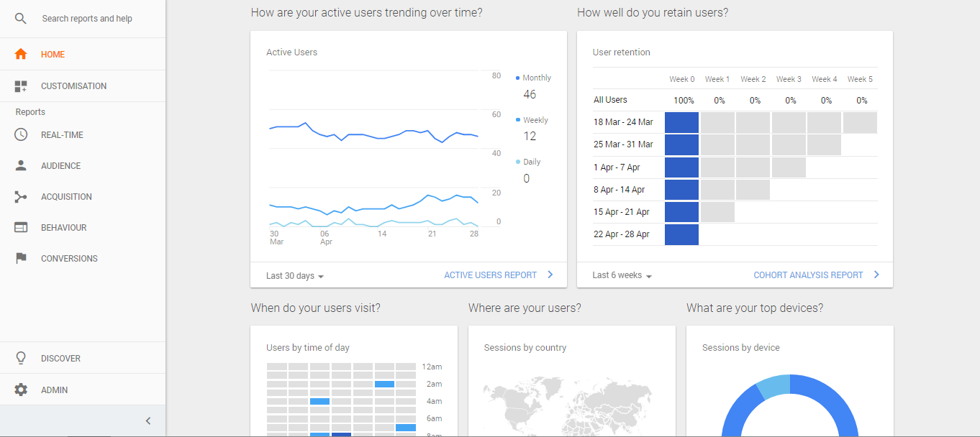
Task: Click the Week 5 column header
Action: pos(861,79)
